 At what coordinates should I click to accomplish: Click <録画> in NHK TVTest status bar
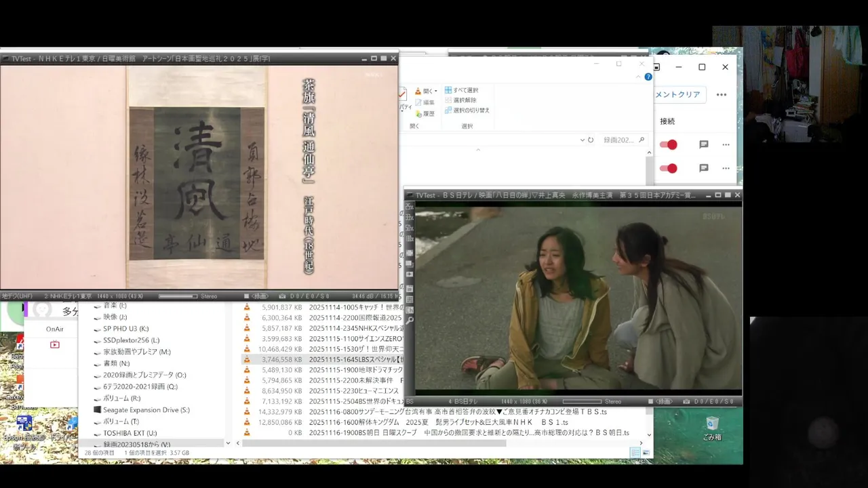(x=260, y=296)
